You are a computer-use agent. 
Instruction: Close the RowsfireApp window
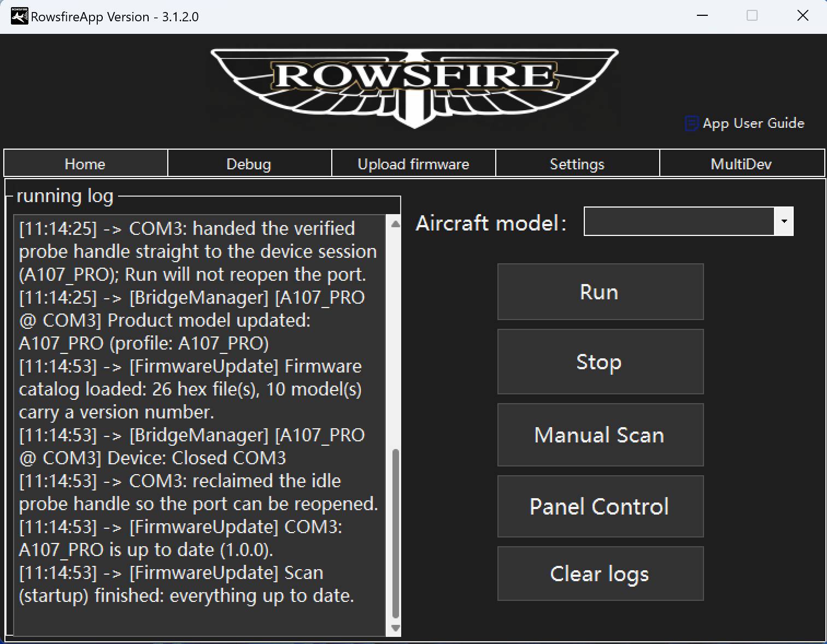pyautogui.click(x=802, y=16)
